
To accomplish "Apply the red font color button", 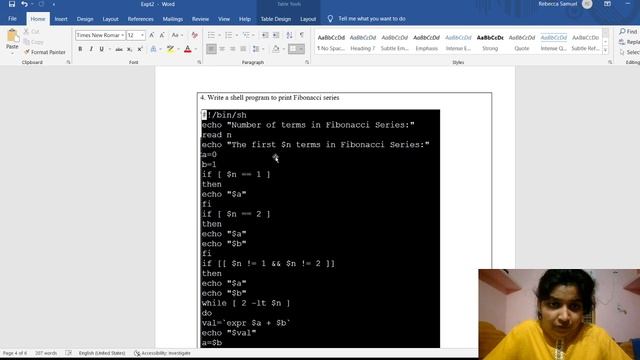I will (188, 49).
